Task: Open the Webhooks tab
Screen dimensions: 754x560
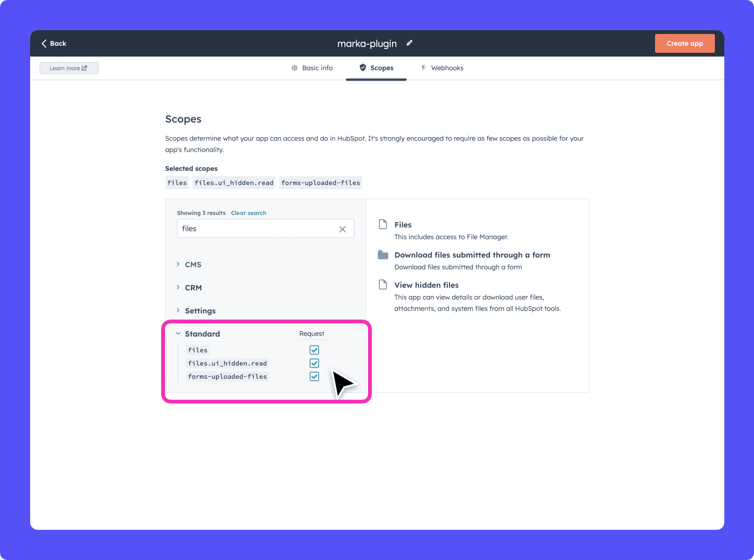Action: (442, 68)
